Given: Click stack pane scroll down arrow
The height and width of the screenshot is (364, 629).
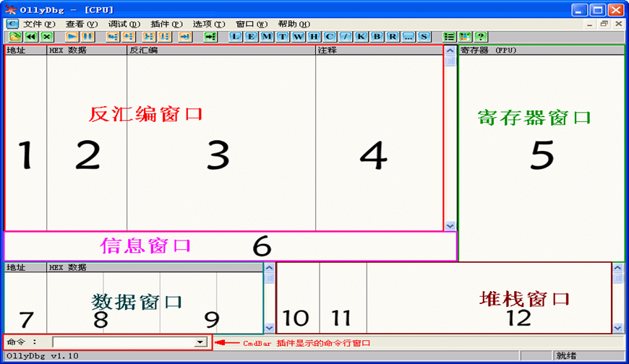Looking at the screenshot, I should (617, 328).
